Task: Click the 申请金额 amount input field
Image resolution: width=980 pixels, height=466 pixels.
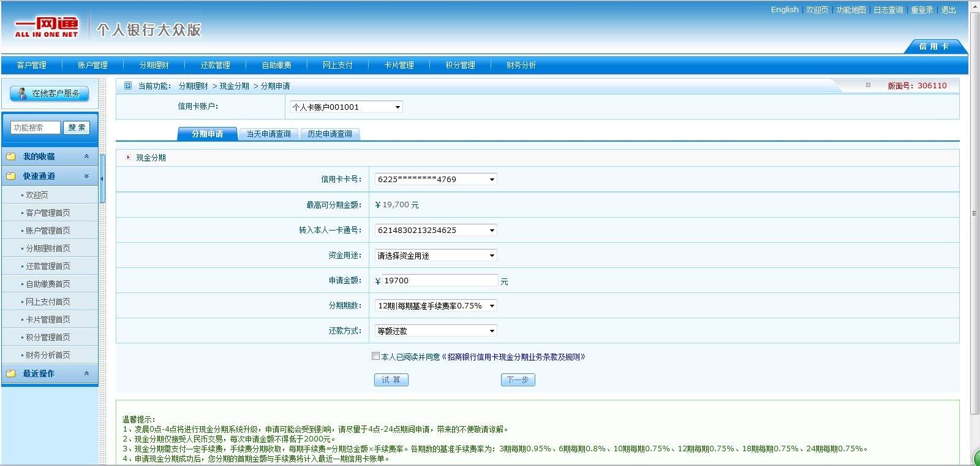Action: pos(440,280)
